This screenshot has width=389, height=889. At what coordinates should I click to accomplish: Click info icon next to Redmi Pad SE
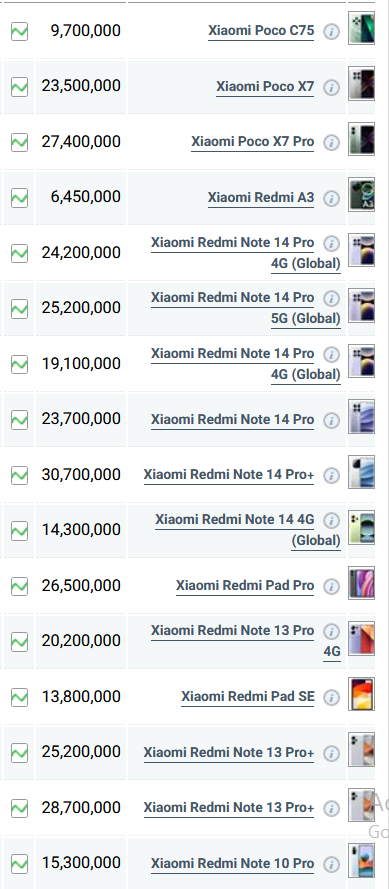[331, 697]
